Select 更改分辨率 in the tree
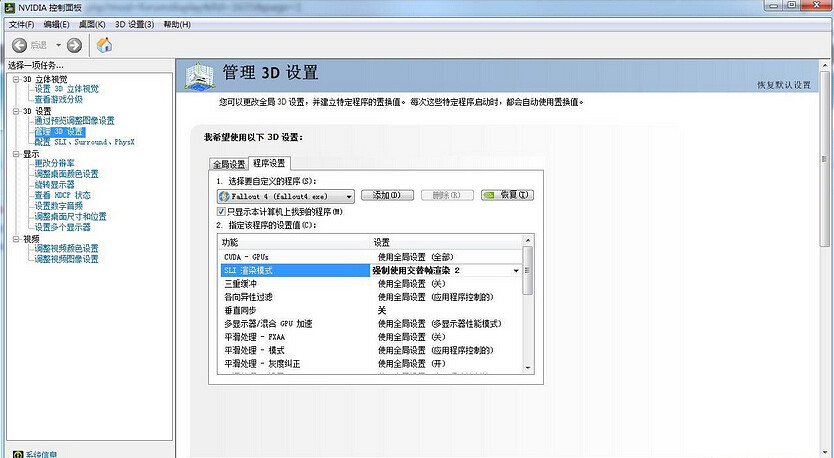This screenshot has height=458, width=834. pos(55,163)
